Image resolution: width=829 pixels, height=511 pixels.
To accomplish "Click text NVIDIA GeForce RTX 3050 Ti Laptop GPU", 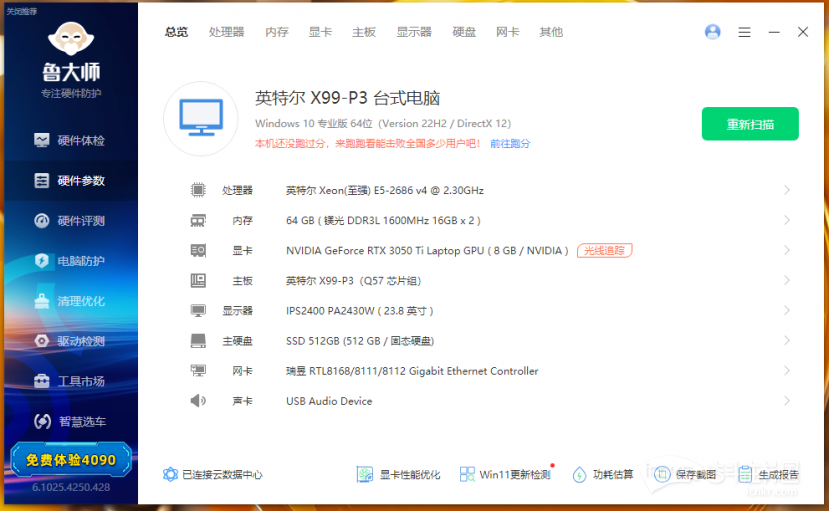I will (x=385, y=250).
